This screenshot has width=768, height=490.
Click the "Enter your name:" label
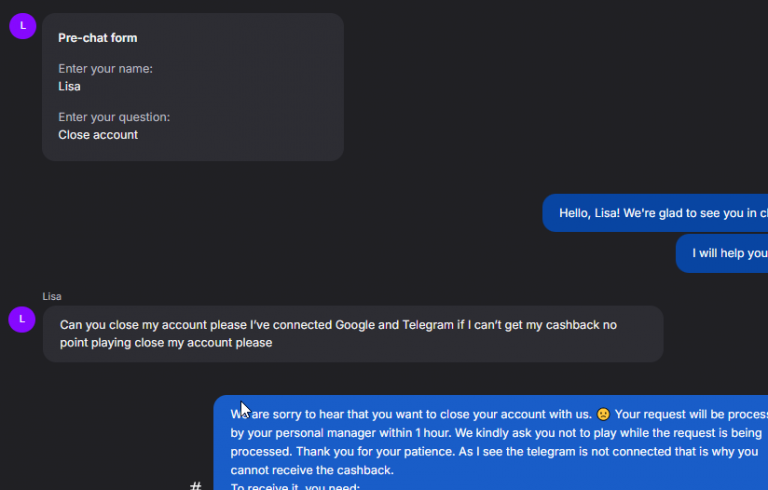click(105, 69)
